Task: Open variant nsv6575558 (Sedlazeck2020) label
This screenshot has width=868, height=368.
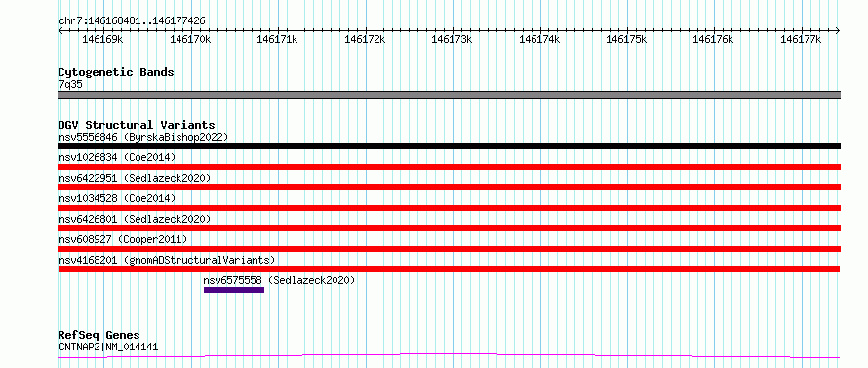Action: (x=279, y=280)
